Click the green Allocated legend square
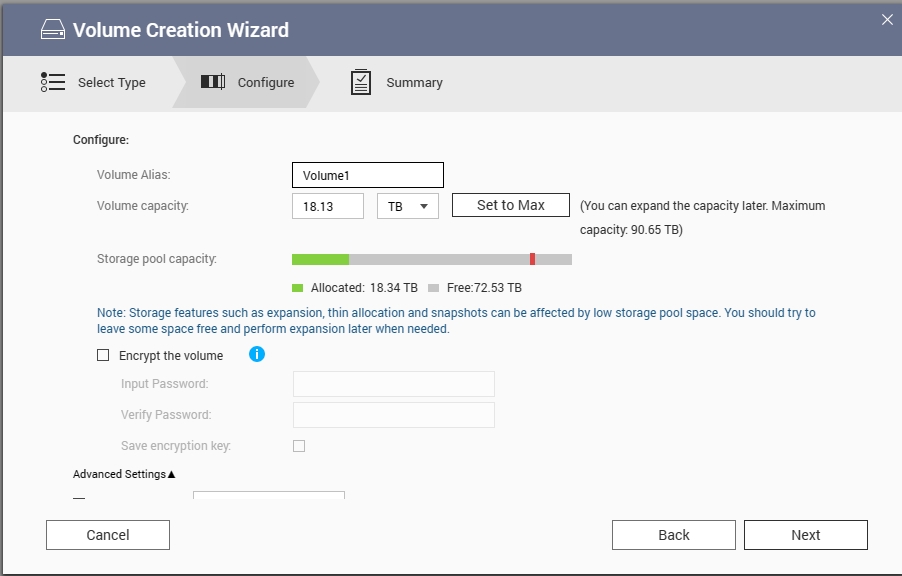The height and width of the screenshot is (576, 902). point(295,287)
